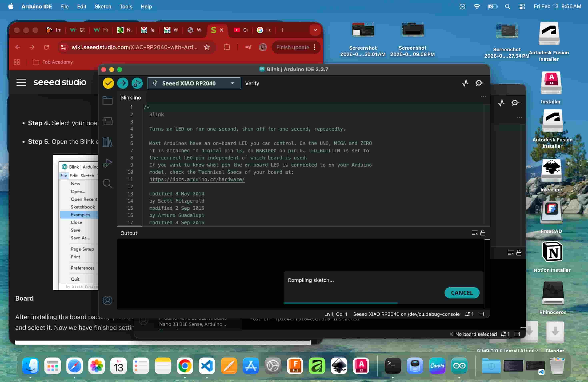This screenshot has height=382, width=588.
Task: Expand the Seeed XIAO RP2040 board dropdown
Action: click(232, 83)
